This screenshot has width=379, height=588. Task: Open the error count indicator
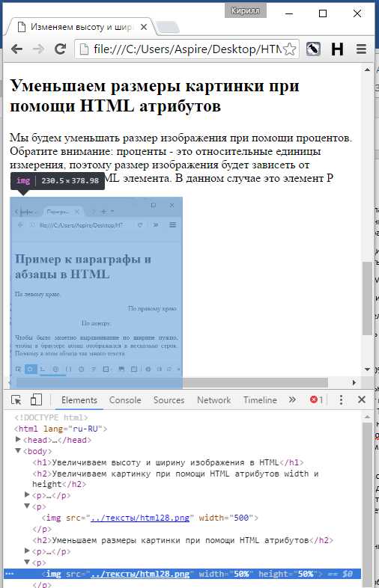click(x=316, y=400)
